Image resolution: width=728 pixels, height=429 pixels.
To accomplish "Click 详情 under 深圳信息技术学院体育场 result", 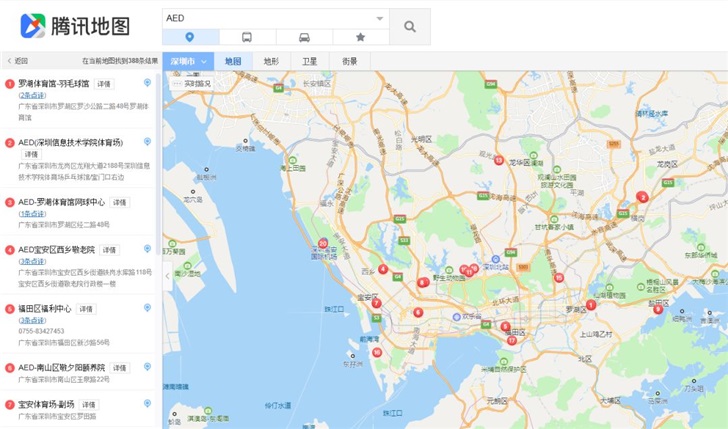I will (31, 154).
